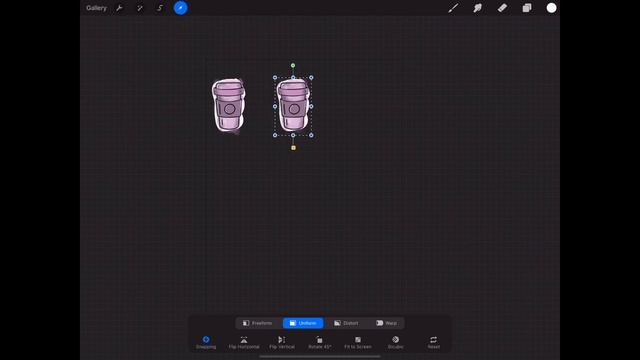
Task: Rotate selection 45 degrees
Action: [320, 342]
